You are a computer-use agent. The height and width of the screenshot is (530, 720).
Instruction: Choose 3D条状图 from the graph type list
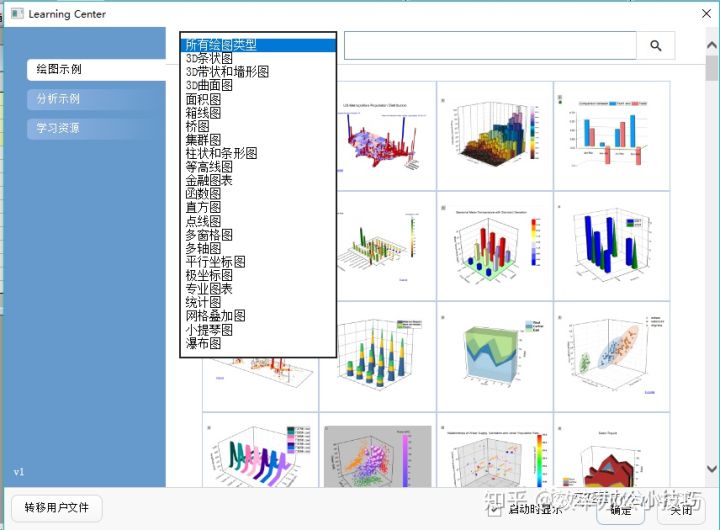[209, 59]
